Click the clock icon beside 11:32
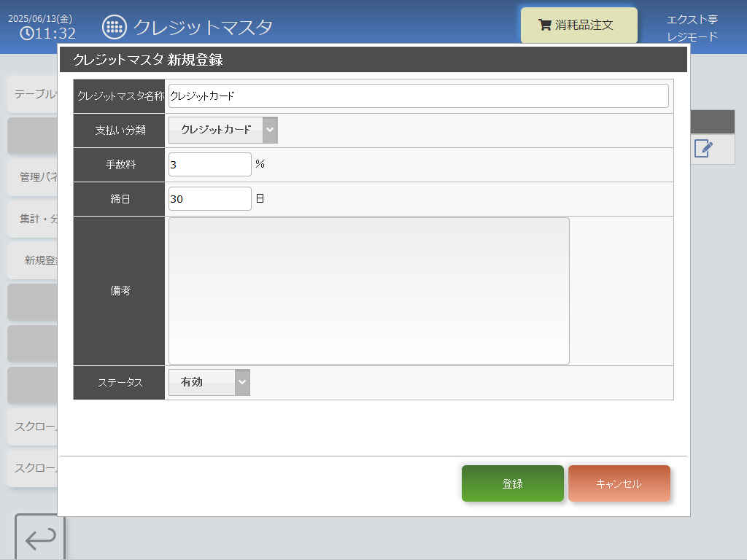 [x=27, y=34]
